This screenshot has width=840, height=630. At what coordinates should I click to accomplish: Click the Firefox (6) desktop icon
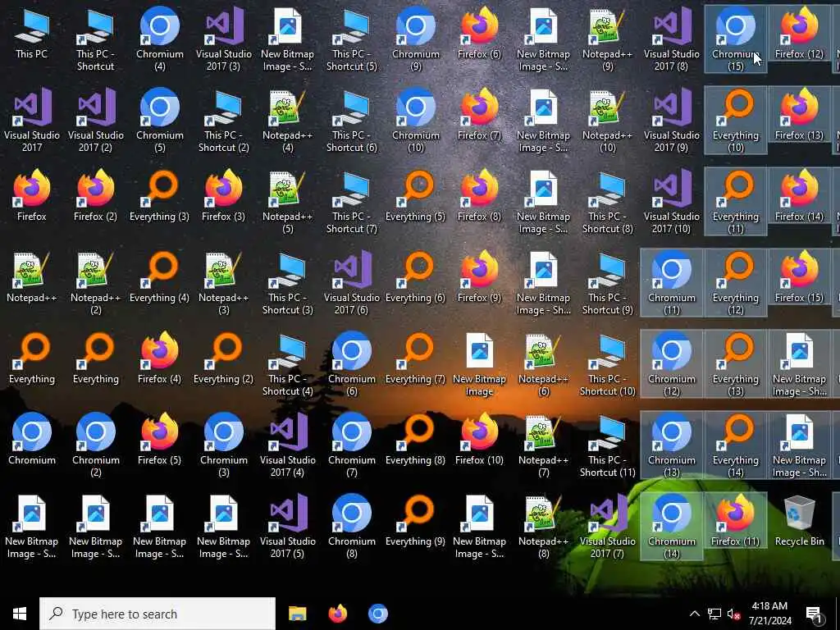tap(479, 33)
